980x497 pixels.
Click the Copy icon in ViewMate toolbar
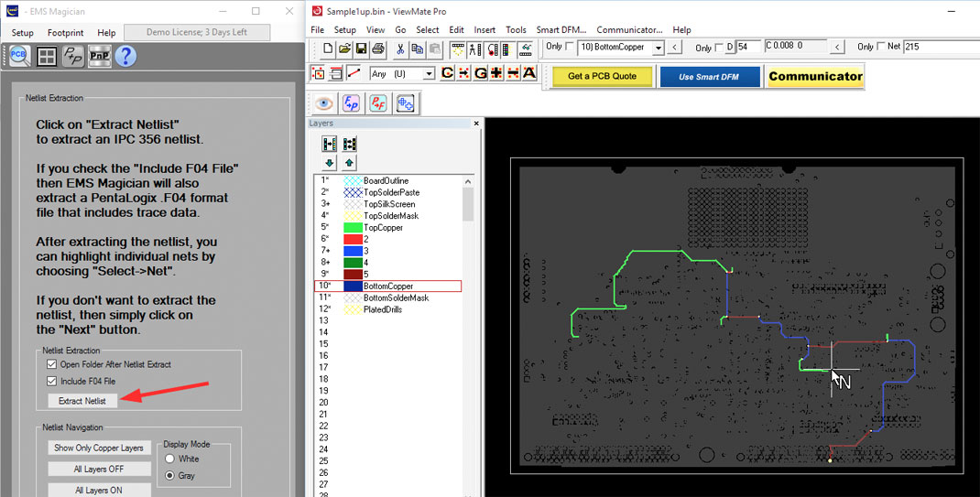click(418, 49)
